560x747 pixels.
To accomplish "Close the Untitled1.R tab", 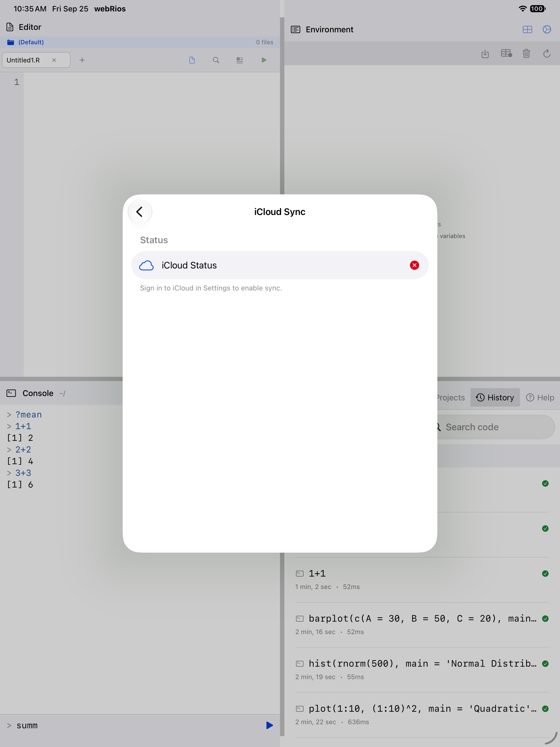I will (x=54, y=60).
